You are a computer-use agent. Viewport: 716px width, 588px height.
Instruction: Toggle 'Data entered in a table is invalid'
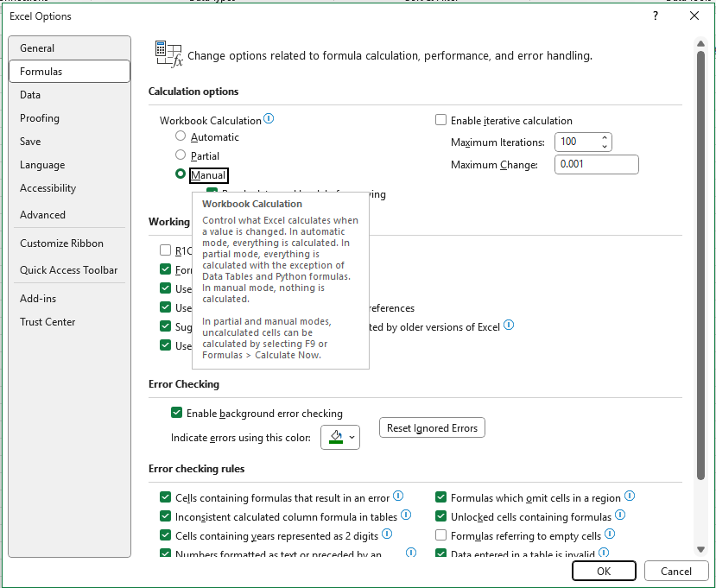click(440, 553)
